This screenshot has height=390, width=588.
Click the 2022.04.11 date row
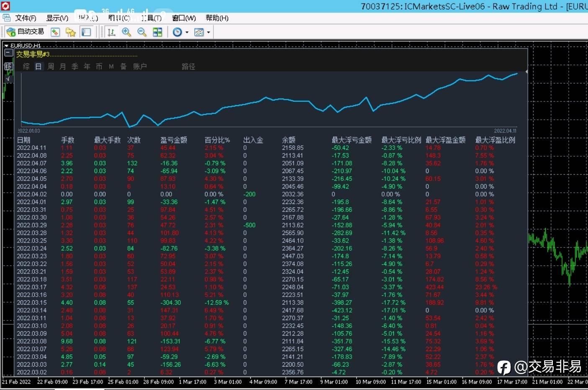31,148
